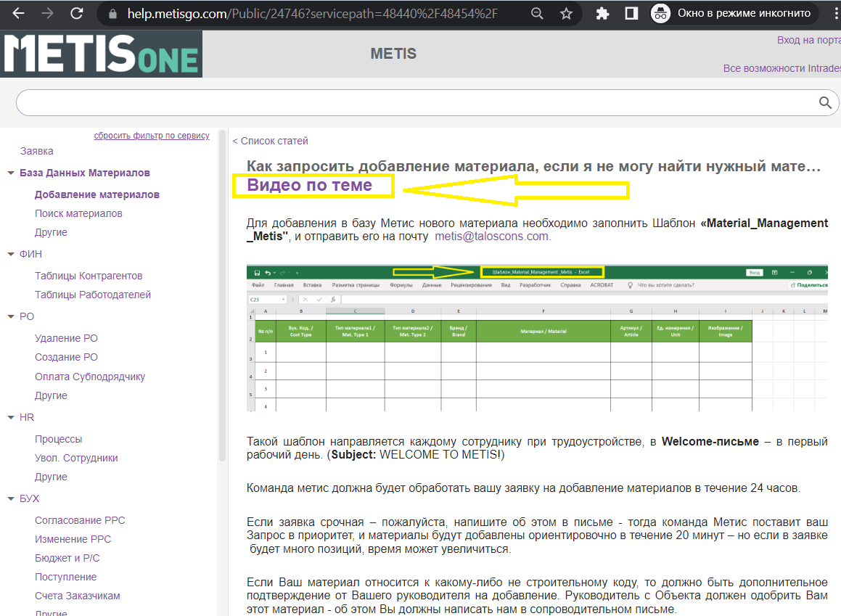Image resolution: width=841 pixels, height=616 pixels.
Task: Click Вход на портал link
Action: click(809, 40)
